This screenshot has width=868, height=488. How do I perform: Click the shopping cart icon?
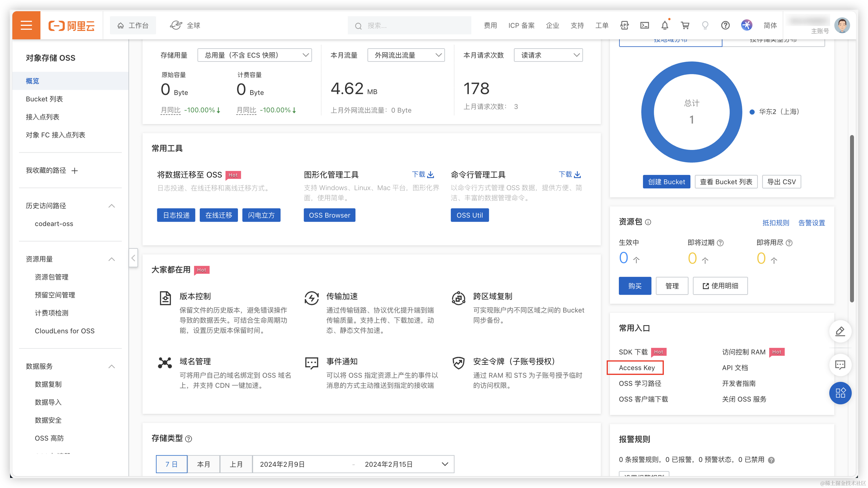pyautogui.click(x=685, y=25)
